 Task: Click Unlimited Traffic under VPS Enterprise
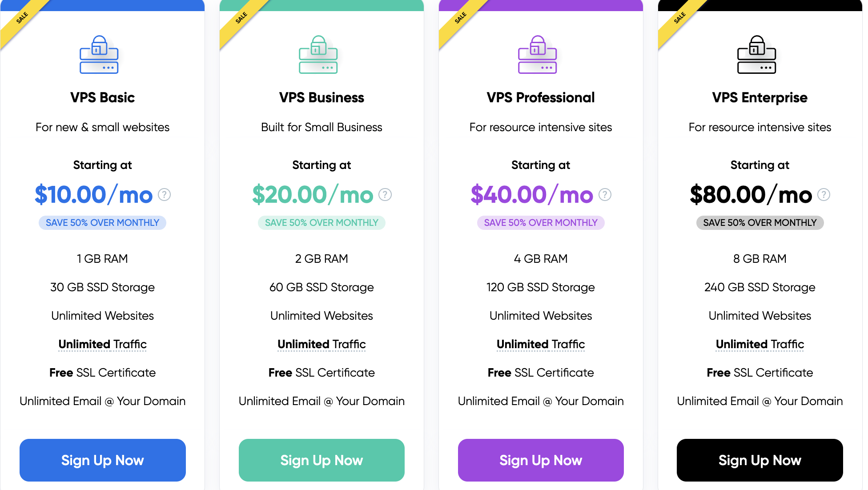tap(760, 345)
